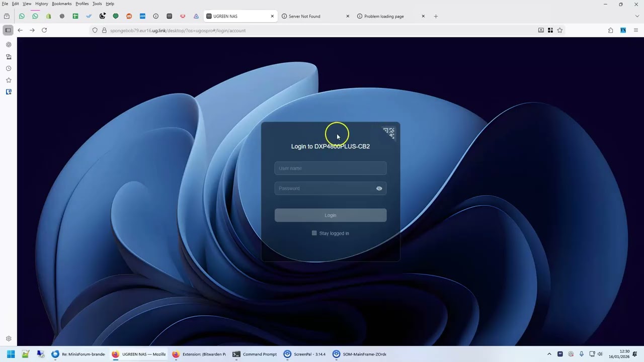Select the first pinned WhatsApp tab
The width and height of the screenshot is (644, 362).
pyautogui.click(x=22, y=16)
